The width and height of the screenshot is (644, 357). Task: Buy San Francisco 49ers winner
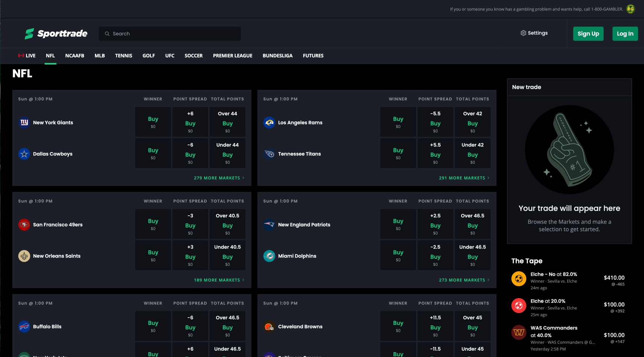(x=153, y=224)
